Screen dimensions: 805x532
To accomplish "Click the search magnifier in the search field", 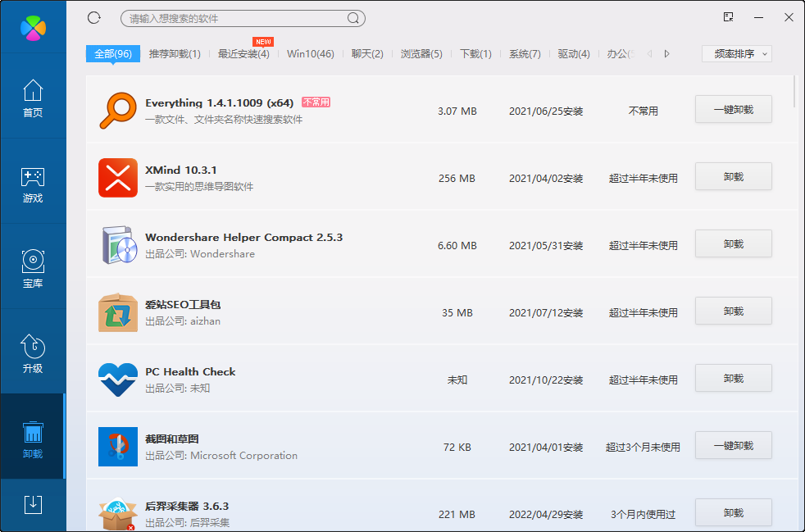I will click(352, 18).
